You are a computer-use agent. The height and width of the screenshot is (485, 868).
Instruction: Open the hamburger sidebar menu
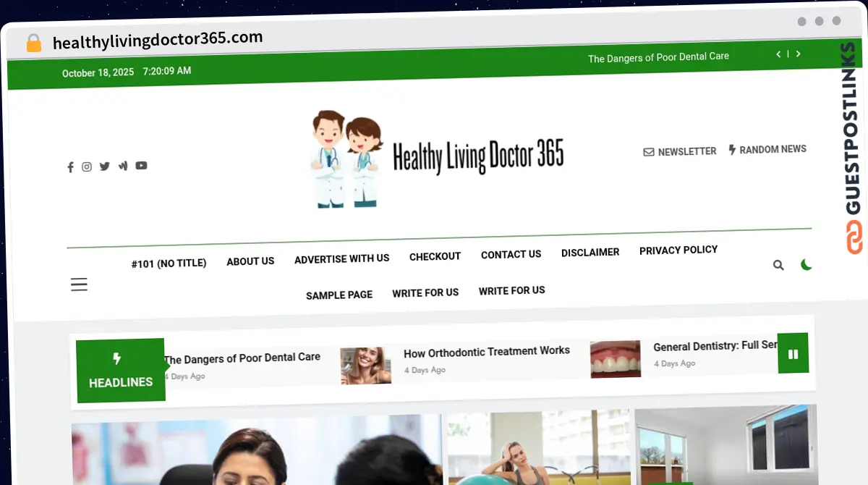[x=79, y=284]
